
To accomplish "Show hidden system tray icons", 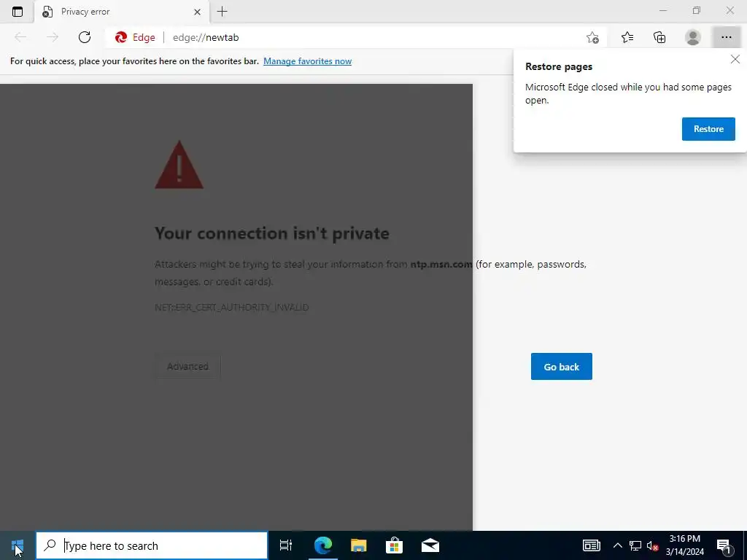I will (x=617, y=545).
